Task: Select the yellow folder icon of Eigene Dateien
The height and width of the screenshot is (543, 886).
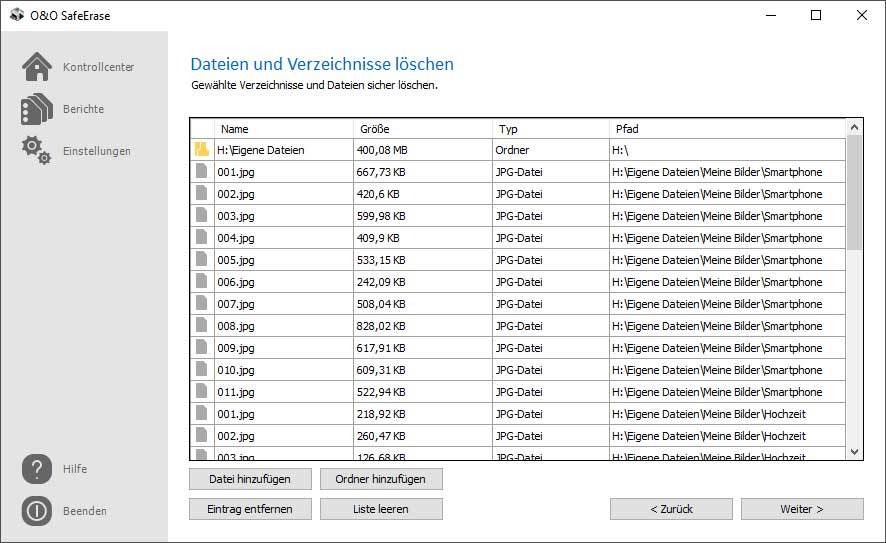Action: (x=202, y=149)
